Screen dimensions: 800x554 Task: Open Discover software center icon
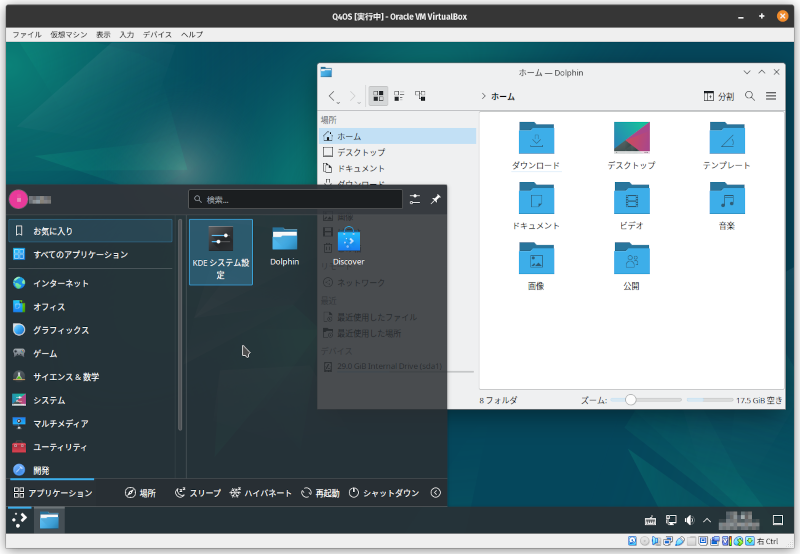[x=348, y=247]
